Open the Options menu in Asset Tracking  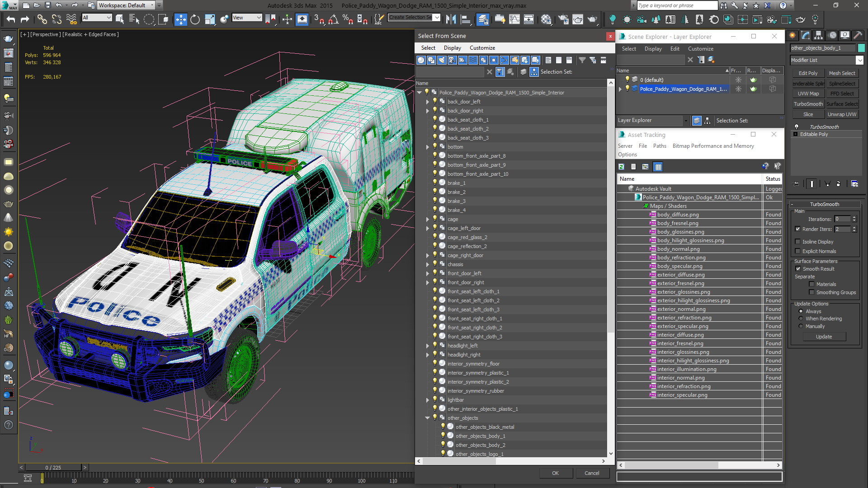[627, 155]
